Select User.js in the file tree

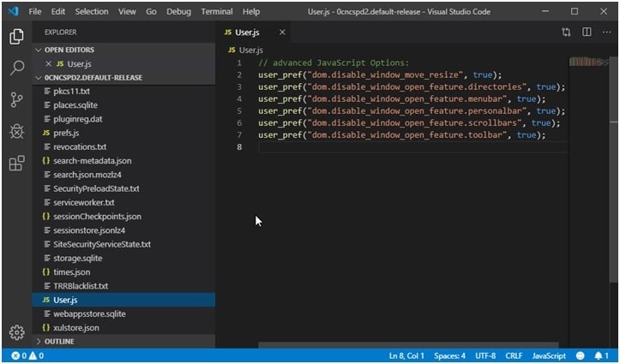click(123, 300)
